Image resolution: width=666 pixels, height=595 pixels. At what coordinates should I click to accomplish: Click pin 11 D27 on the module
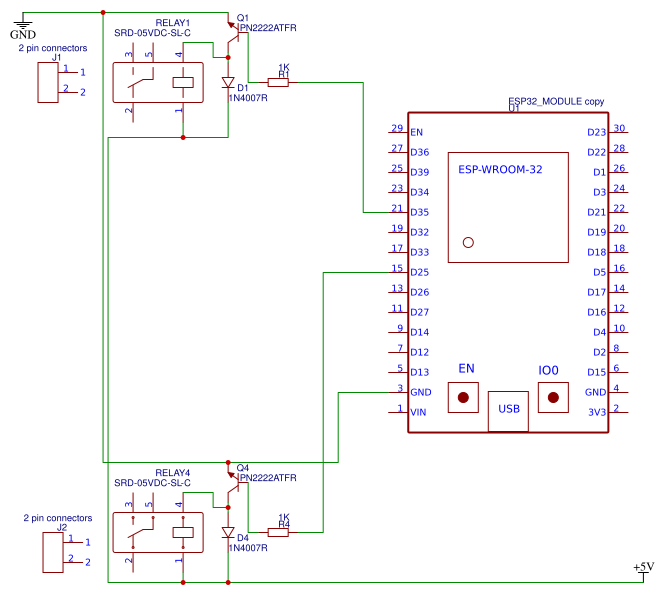[x=398, y=312]
